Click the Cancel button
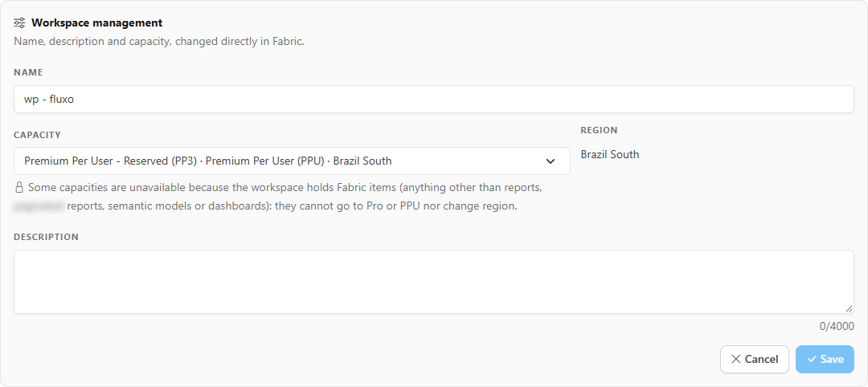Image resolution: width=868 pixels, height=387 pixels. click(754, 360)
